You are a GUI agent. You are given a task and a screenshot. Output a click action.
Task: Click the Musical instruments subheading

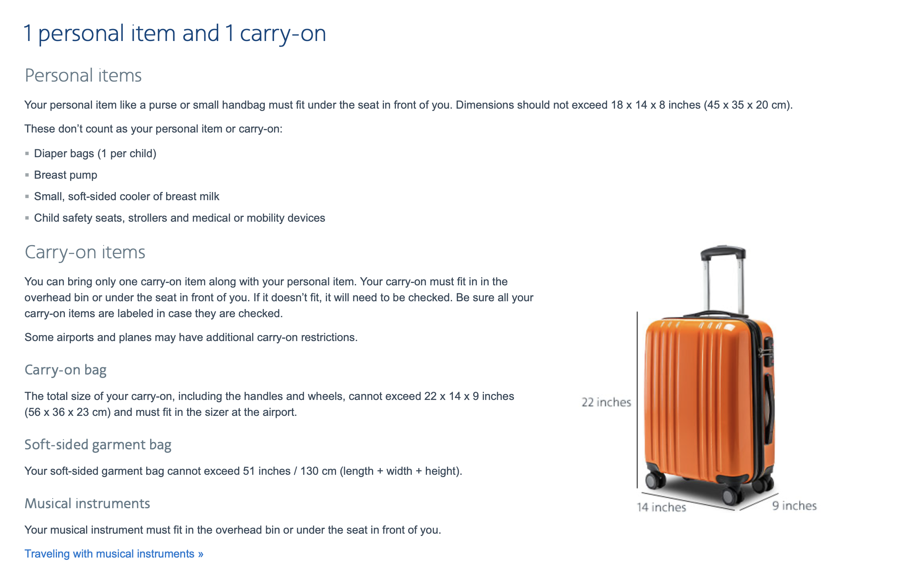(87, 503)
